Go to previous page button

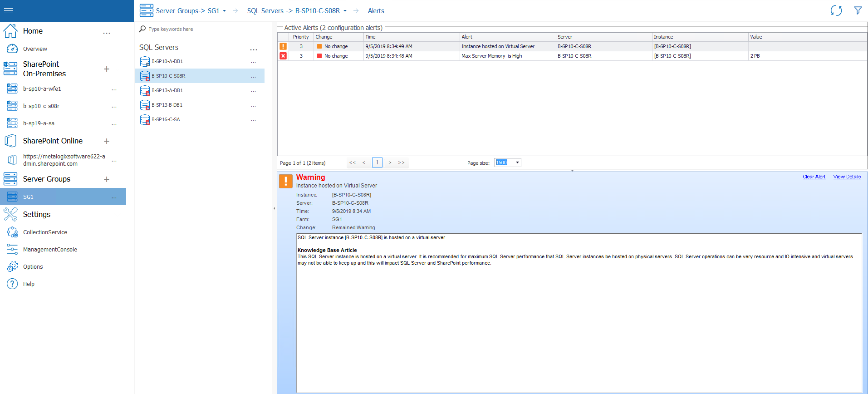coord(363,163)
